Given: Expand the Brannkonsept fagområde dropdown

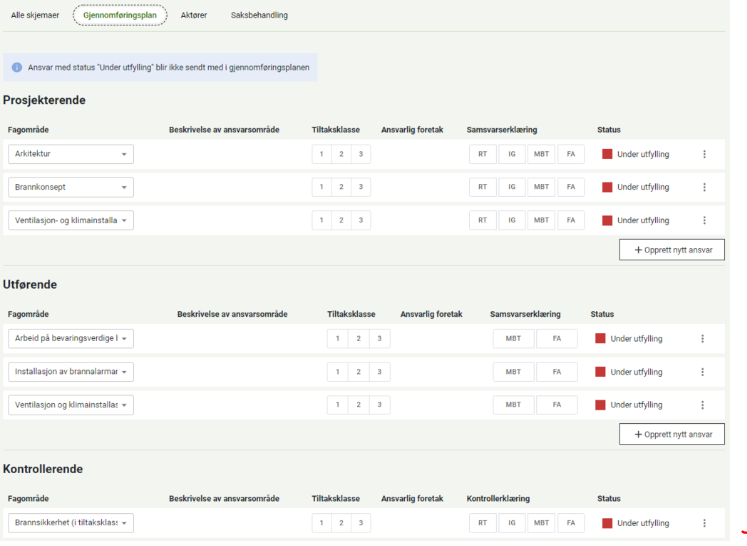Looking at the screenshot, I should [71, 187].
